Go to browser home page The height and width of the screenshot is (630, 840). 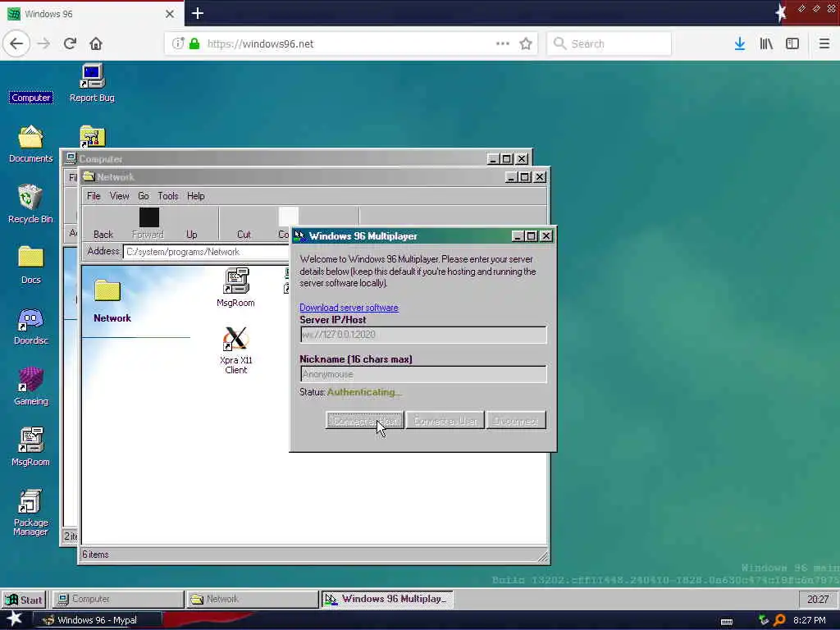96,43
